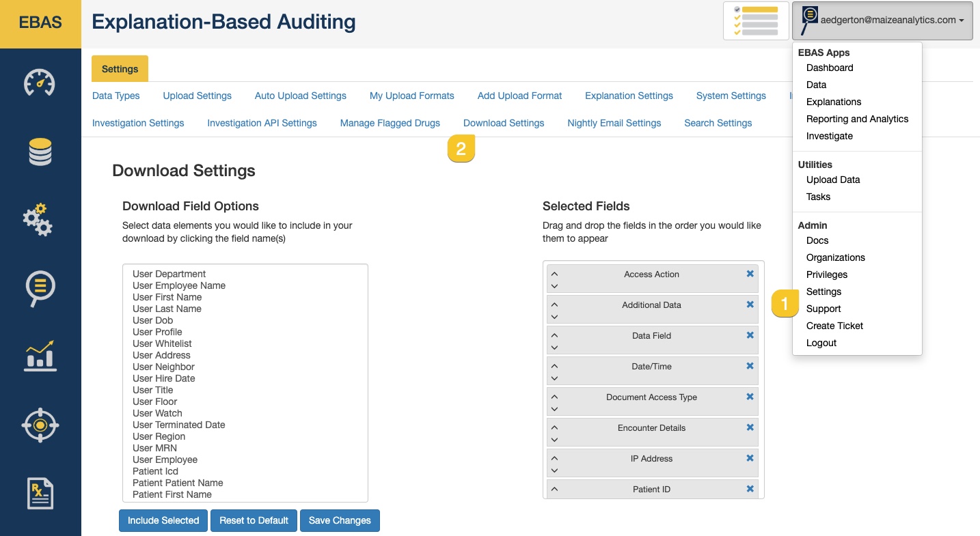The height and width of the screenshot is (536, 980).
Task: Open the gears sidebar icon
Action: click(x=40, y=220)
